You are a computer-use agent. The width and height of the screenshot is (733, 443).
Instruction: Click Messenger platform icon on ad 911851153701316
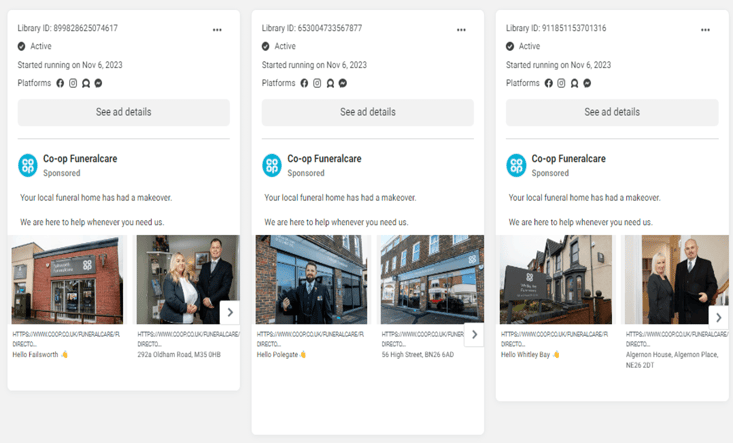point(587,83)
